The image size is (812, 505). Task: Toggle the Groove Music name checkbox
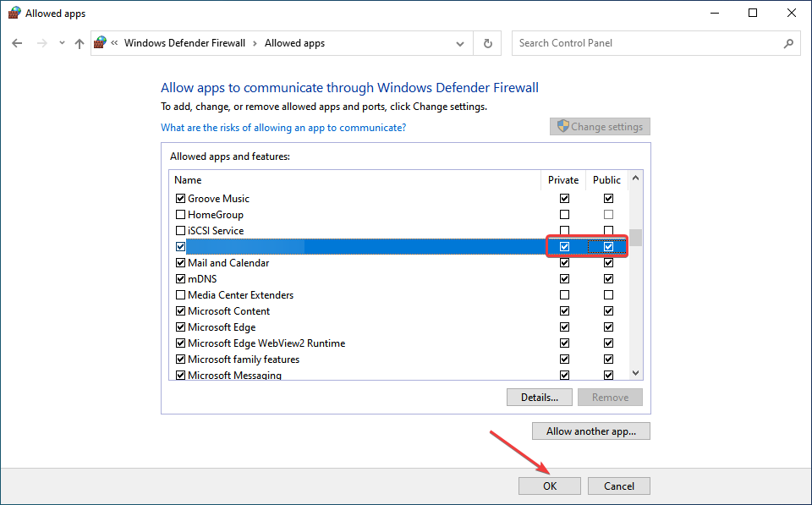[x=180, y=199]
